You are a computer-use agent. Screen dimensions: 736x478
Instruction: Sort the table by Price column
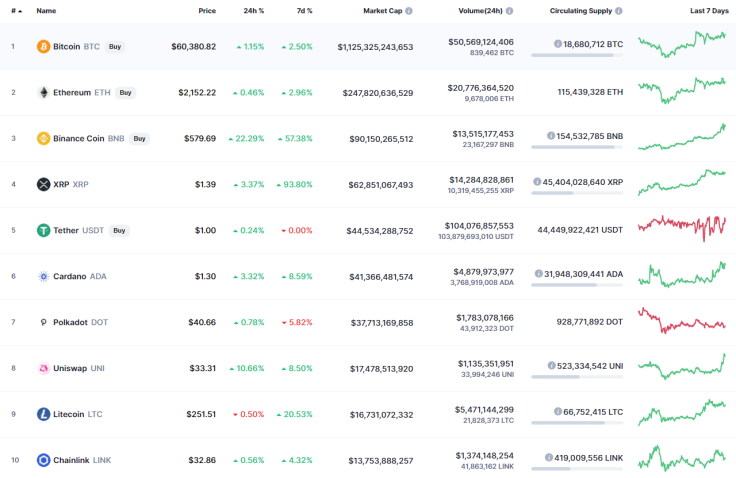coord(207,11)
